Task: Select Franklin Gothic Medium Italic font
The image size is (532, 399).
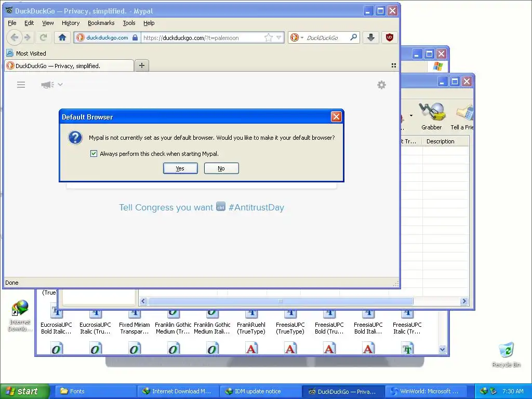Action: point(212,322)
